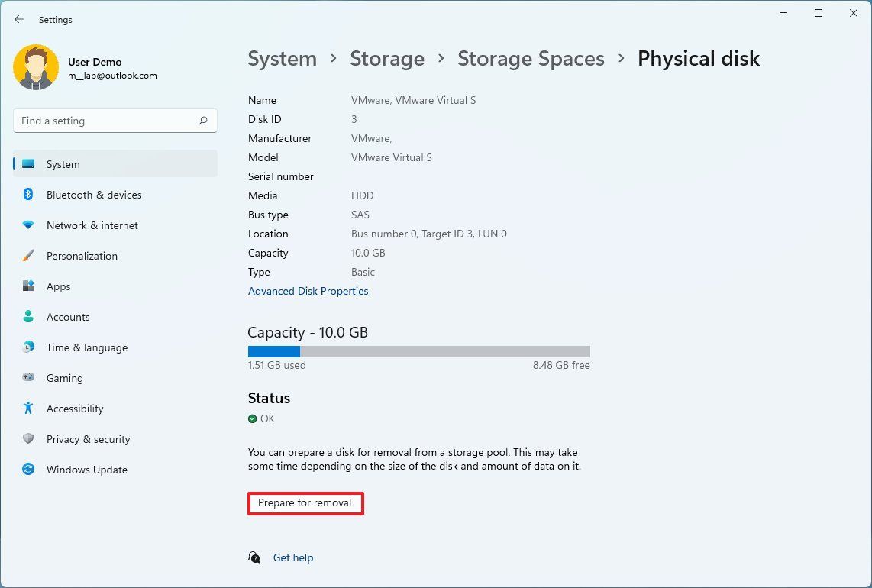The width and height of the screenshot is (872, 588).
Task: Open the Windows Update icon
Action: (27, 470)
